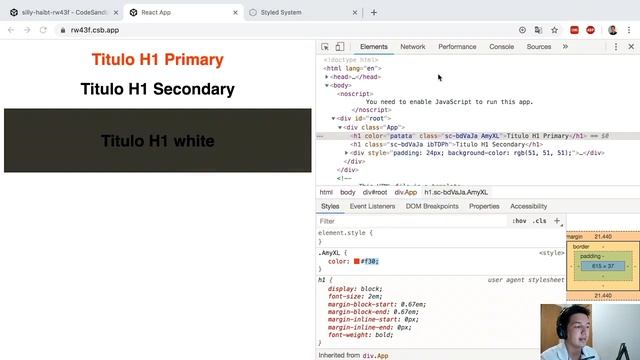Select the DOM Breakpoints pane tab
The width and height of the screenshot is (640, 360).
(432, 206)
